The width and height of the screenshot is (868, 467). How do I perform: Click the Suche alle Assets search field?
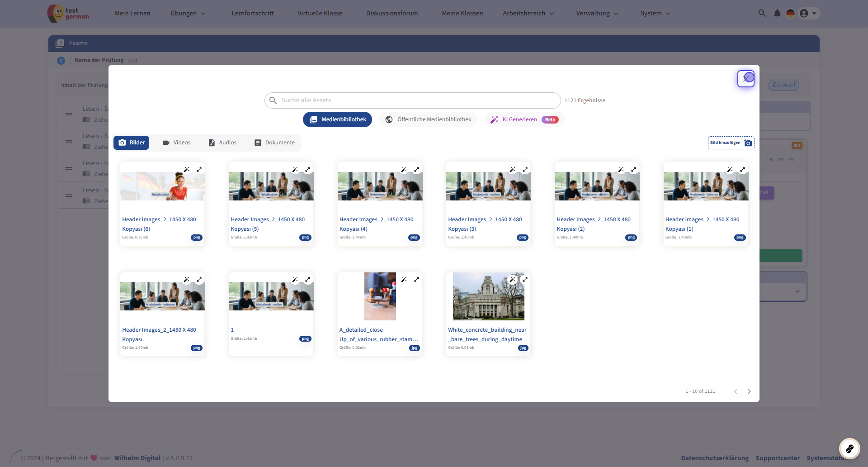(412, 100)
